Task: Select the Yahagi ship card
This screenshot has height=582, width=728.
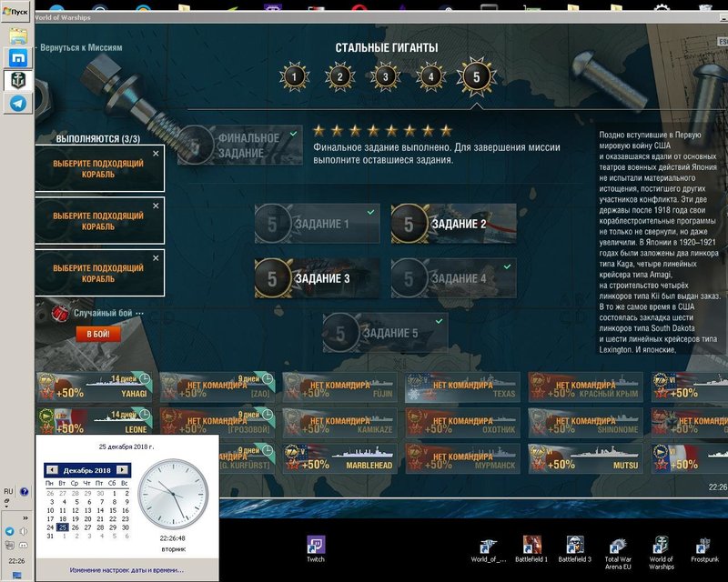Action: tap(95, 387)
